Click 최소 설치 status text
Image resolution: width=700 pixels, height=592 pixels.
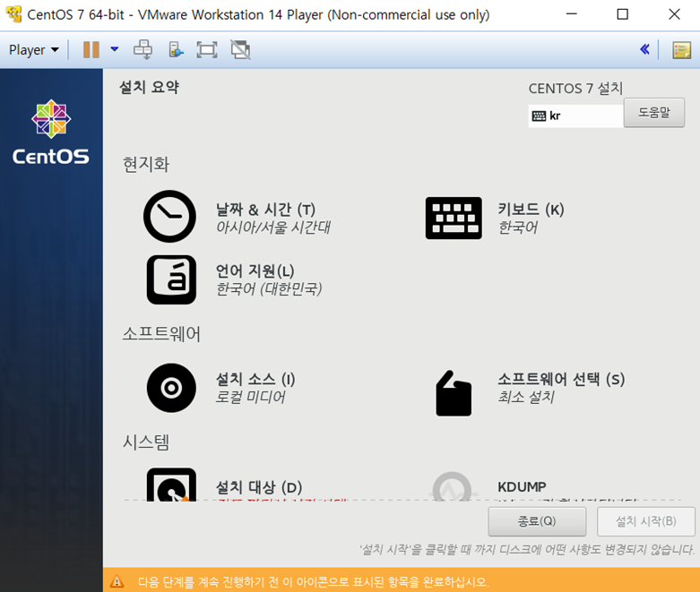point(526,397)
